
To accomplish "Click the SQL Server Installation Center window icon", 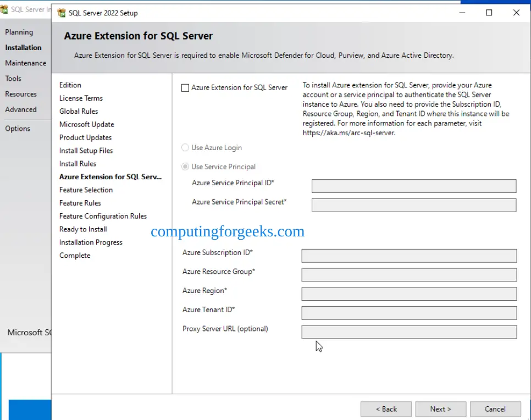I will tap(4, 9).
